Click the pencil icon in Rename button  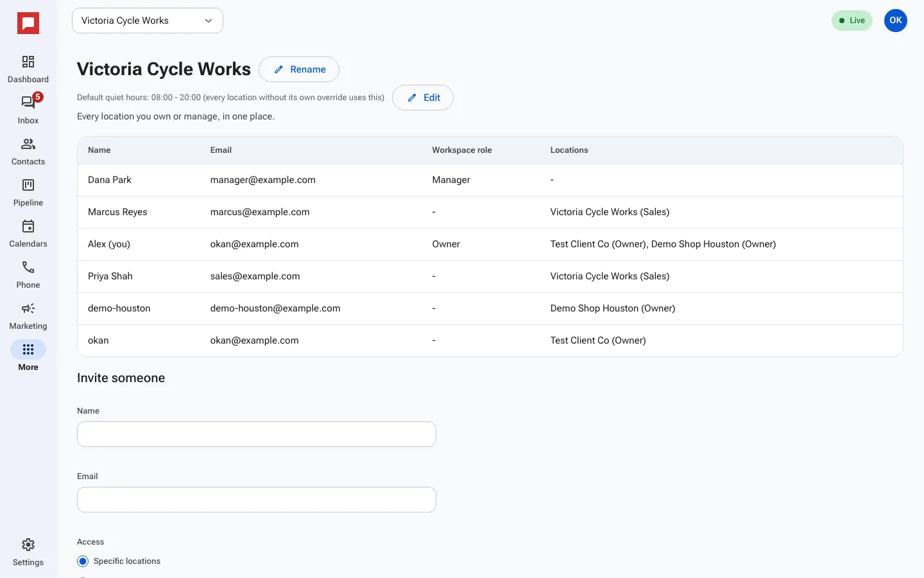click(278, 69)
